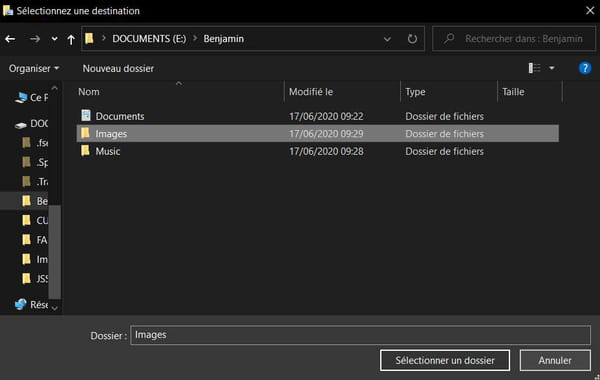
Task: Click the view layout icon
Action: pyautogui.click(x=535, y=68)
